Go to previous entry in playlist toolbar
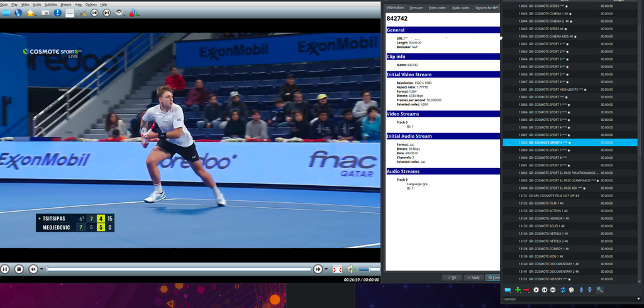Screen dimensions: 644x308 click(x=545, y=290)
